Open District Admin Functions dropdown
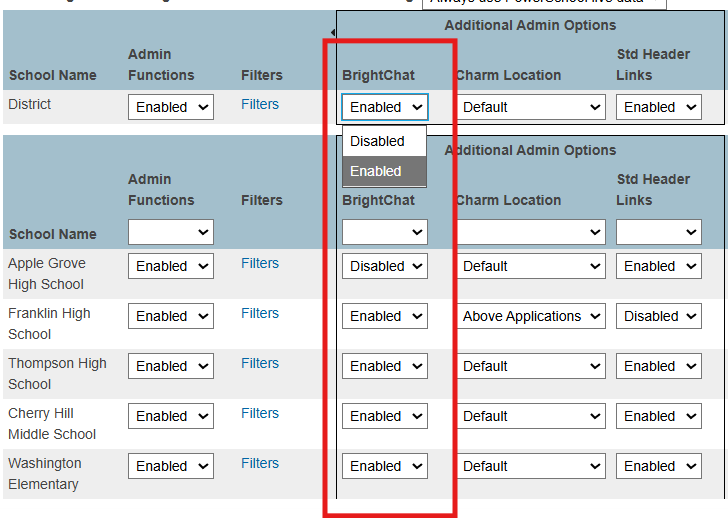 point(171,107)
